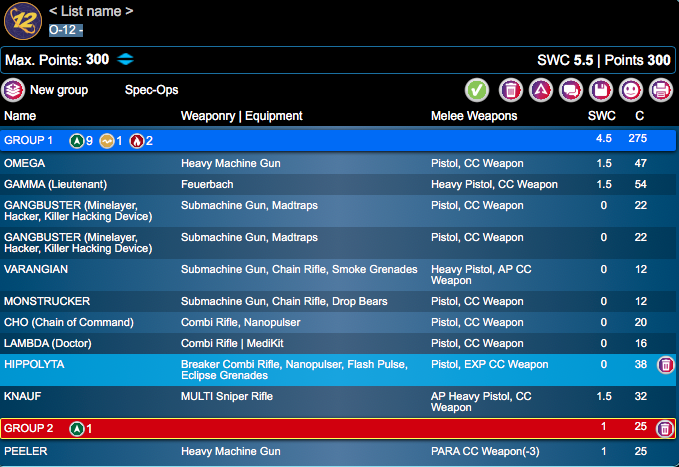Viewport: 679px width, 467px height.
Task: Click PARA CC Weapon(-3) text
Action: pos(485,451)
